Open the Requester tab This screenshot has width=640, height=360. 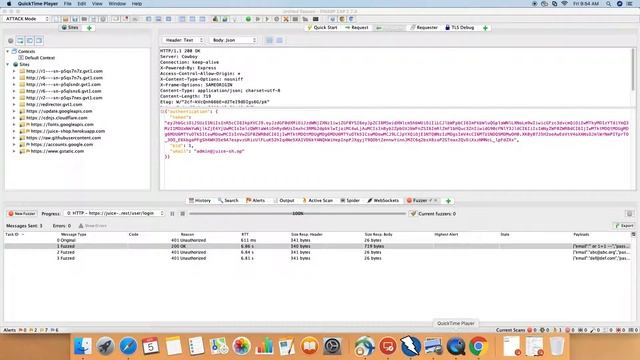pos(424,27)
